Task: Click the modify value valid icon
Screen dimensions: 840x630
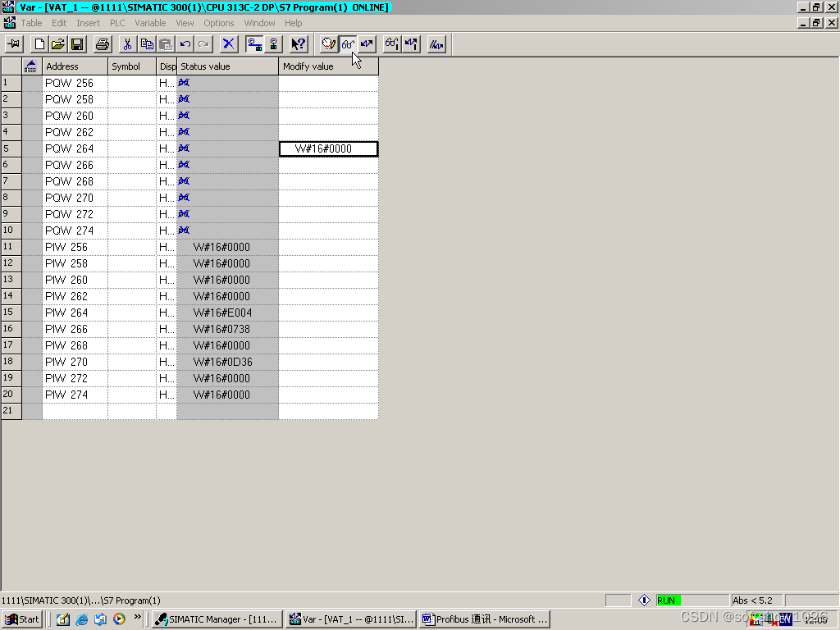Action: pyautogui.click(x=436, y=44)
